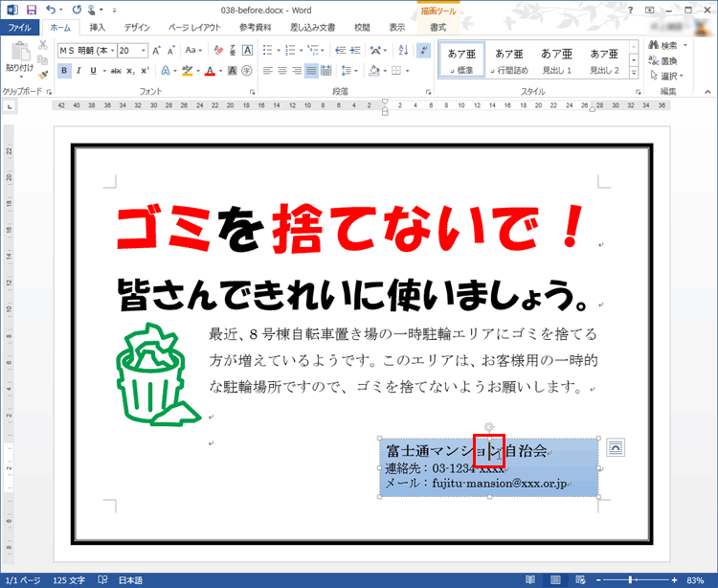Apply the 行間詰め style
718x588 pixels.
point(509,60)
